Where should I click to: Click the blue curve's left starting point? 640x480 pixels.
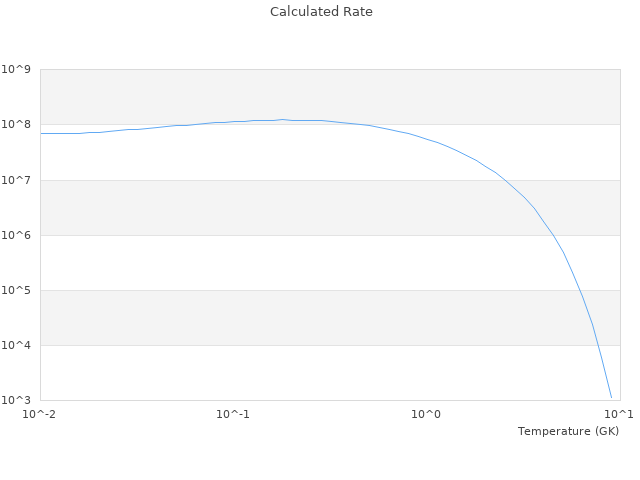(41, 133)
